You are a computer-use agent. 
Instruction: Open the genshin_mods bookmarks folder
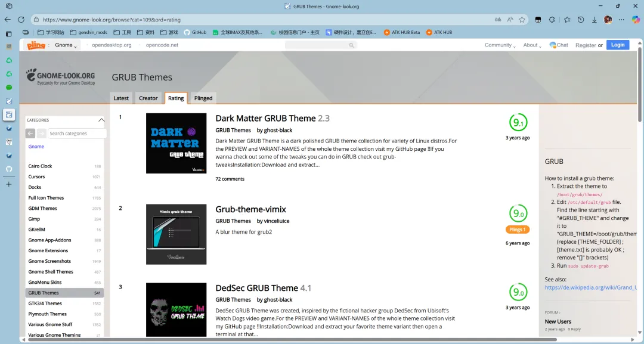coord(89,32)
